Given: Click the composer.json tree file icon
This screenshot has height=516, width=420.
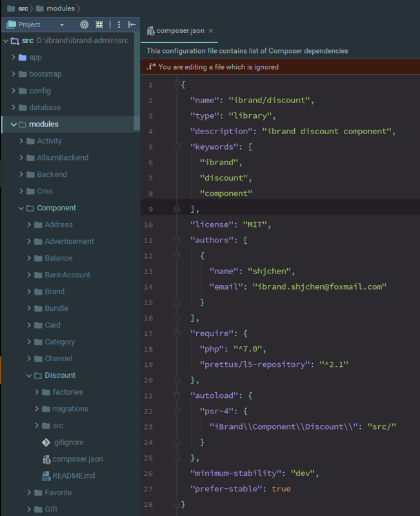Looking at the screenshot, I should 46,459.
